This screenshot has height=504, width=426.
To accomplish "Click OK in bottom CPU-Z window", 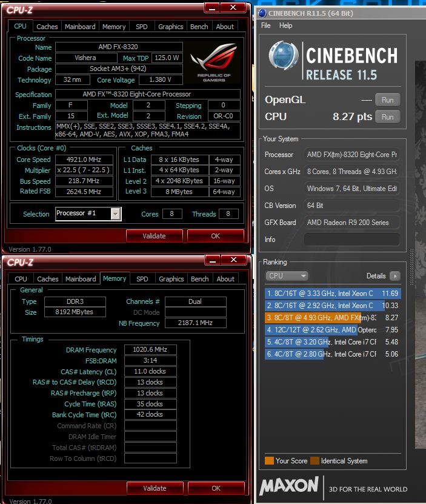I will pyautogui.click(x=216, y=488).
